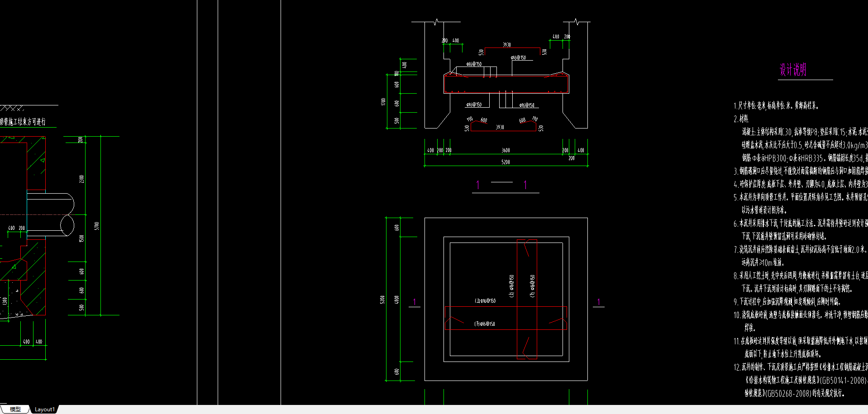Image resolution: width=868 pixels, height=414 pixels.
Task: Click the 2300 vertical dimension text
Action: point(81,179)
